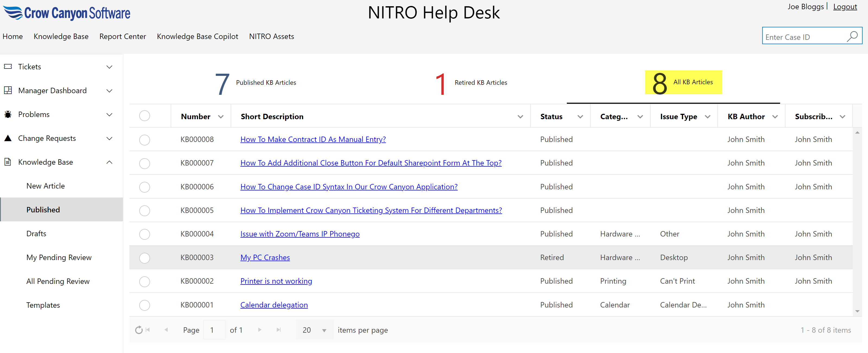The height and width of the screenshot is (353, 868).
Task: Click the Tickets sidebar icon
Action: click(x=8, y=67)
